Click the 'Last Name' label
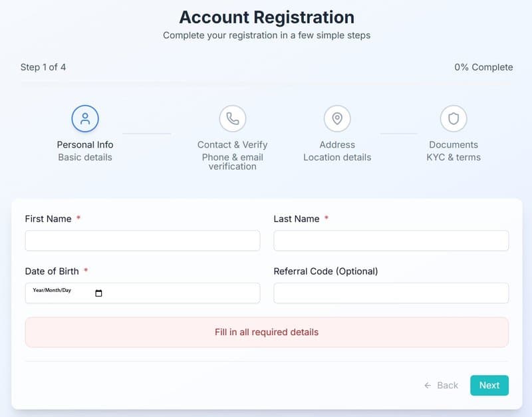532x417 pixels. [297, 219]
